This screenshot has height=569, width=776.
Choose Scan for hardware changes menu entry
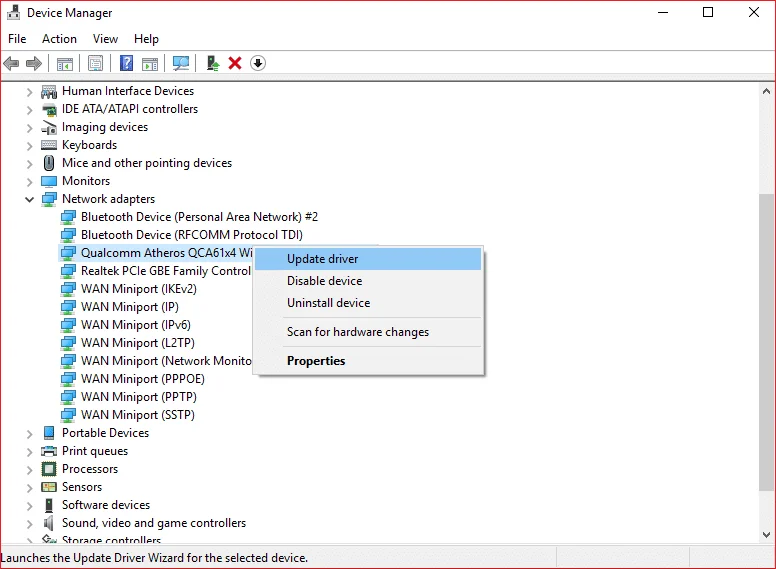368,332
